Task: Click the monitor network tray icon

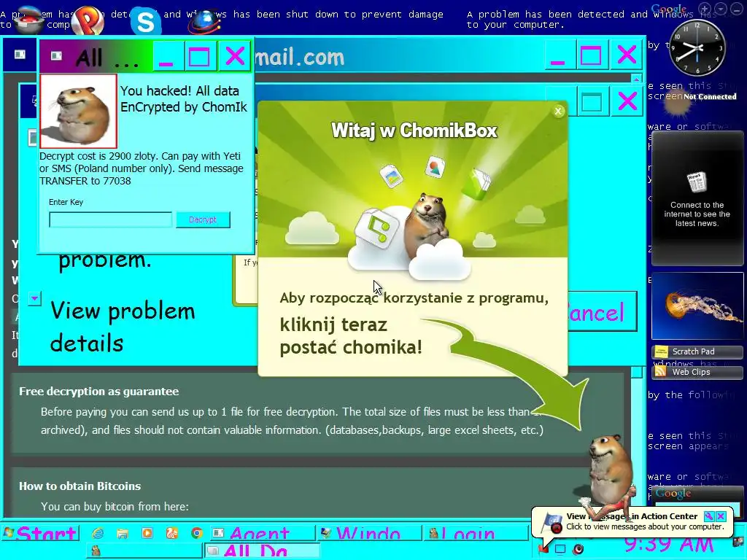Action: 560,549
